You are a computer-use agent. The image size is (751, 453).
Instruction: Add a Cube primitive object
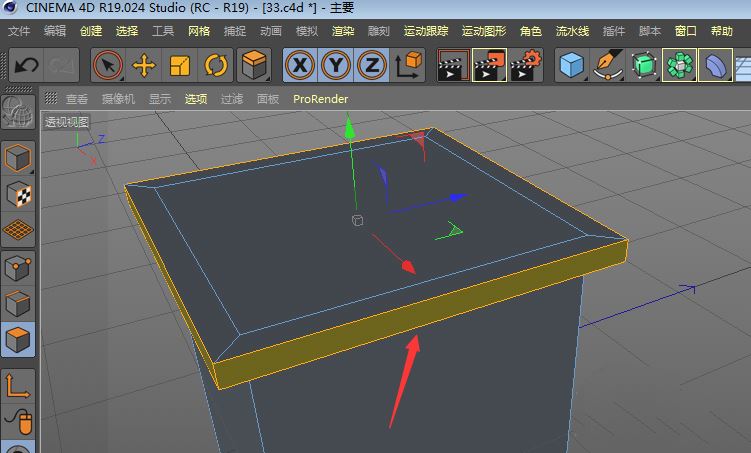[x=572, y=65]
